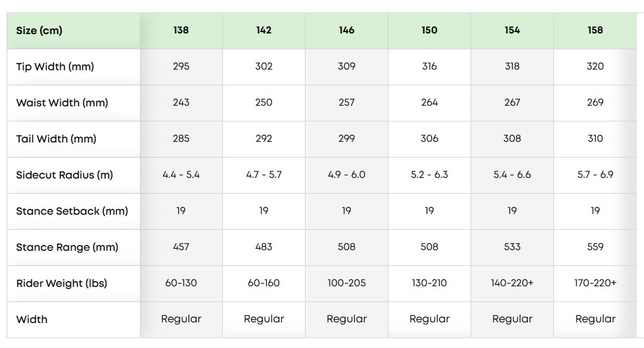Select the Size (cm) header cell
The height and width of the screenshot is (348, 644).
coord(39,30)
